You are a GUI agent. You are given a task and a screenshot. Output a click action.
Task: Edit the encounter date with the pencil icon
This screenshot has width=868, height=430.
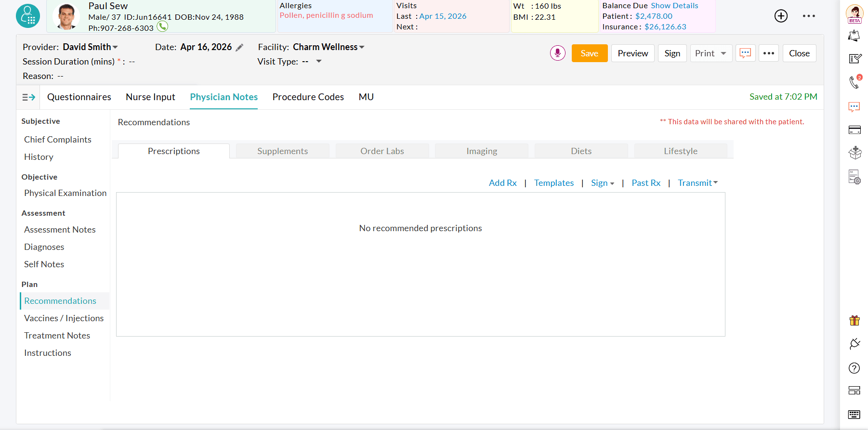pyautogui.click(x=239, y=47)
